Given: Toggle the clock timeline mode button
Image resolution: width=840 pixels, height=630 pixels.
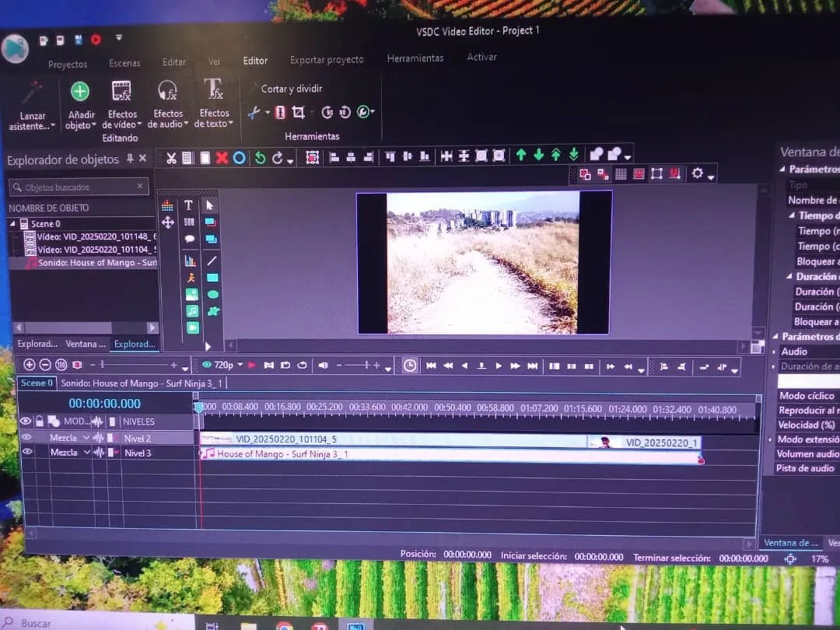Looking at the screenshot, I should 409,366.
